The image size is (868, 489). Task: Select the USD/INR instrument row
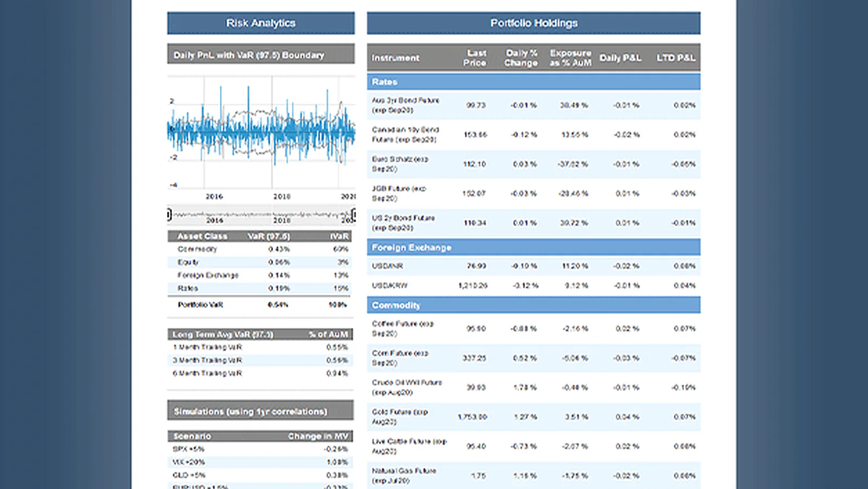click(x=534, y=266)
